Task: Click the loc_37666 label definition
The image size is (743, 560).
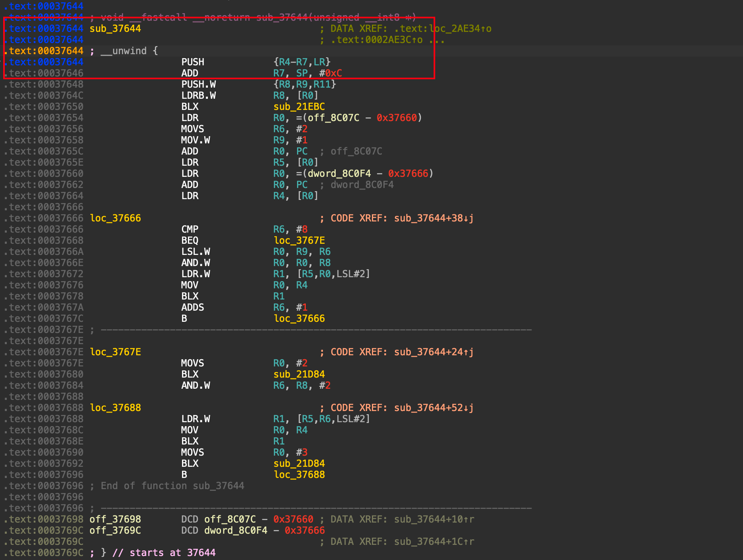Action: click(x=115, y=218)
